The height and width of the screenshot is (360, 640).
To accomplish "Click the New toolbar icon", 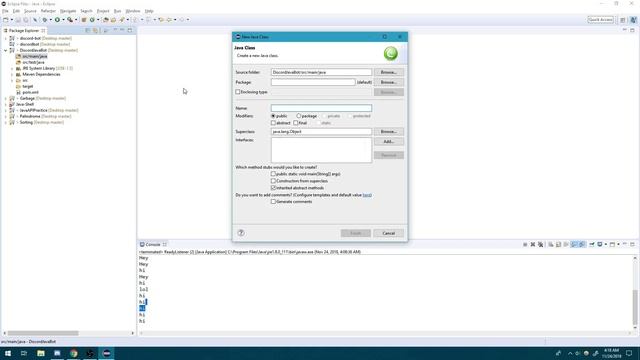I will click(x=6, y=20).
